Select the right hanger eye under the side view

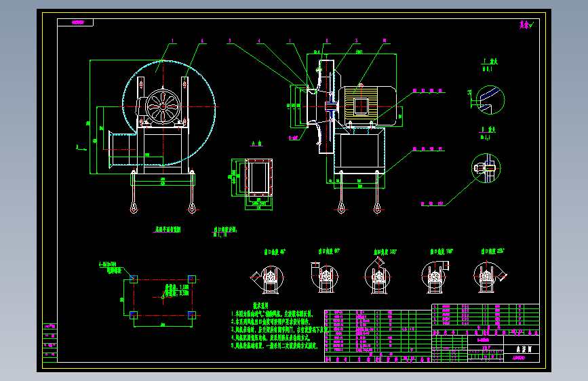click(377, 207)
